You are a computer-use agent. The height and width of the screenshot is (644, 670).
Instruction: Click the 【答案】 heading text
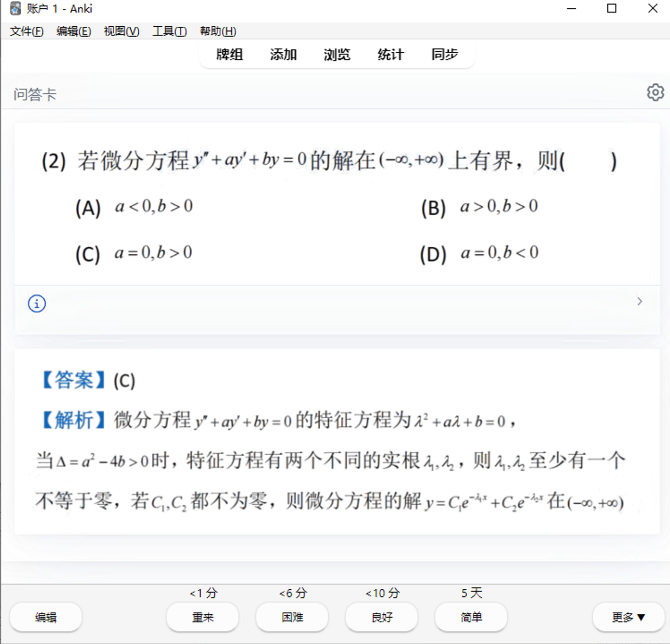click(x=74, y=380)
